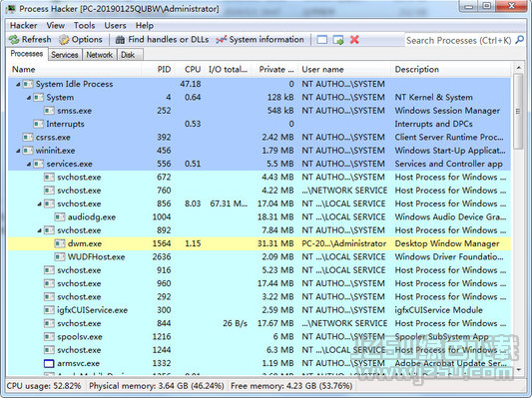Collapse the System Idle Process node
Viewport: 532px width, 399px height.
18,84
